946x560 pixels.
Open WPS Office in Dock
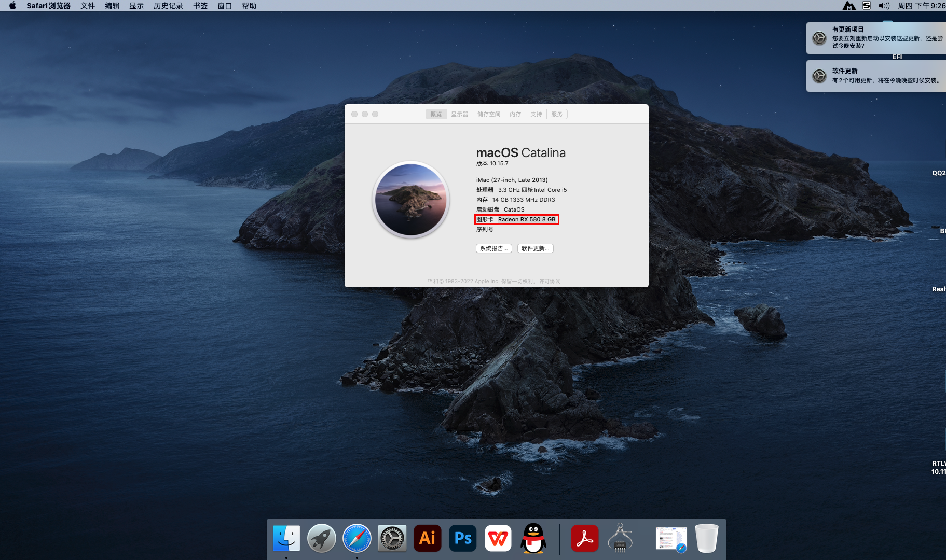pyautogui.click(x=498, y=538)
